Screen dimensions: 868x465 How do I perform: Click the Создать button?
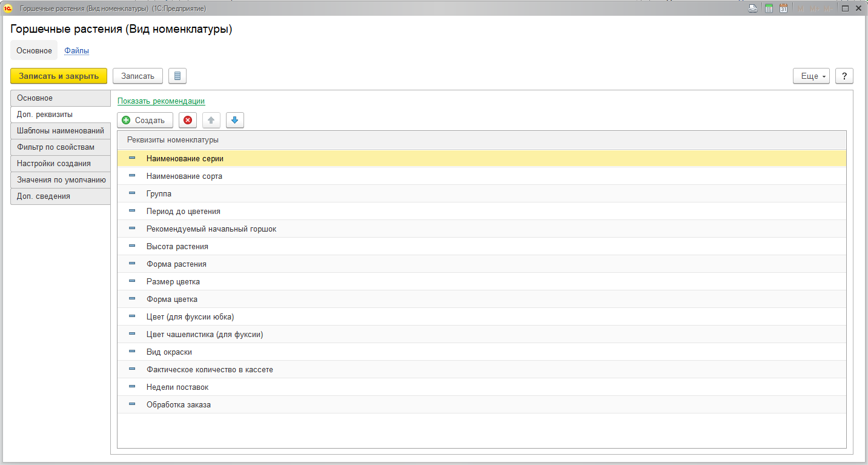click(x=145, y=121)
